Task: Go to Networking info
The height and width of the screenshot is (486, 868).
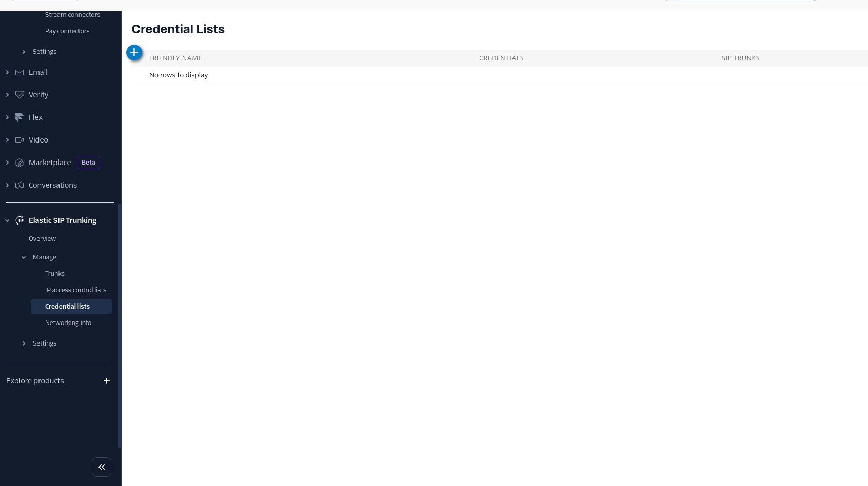Action: (x=68, y=323)
